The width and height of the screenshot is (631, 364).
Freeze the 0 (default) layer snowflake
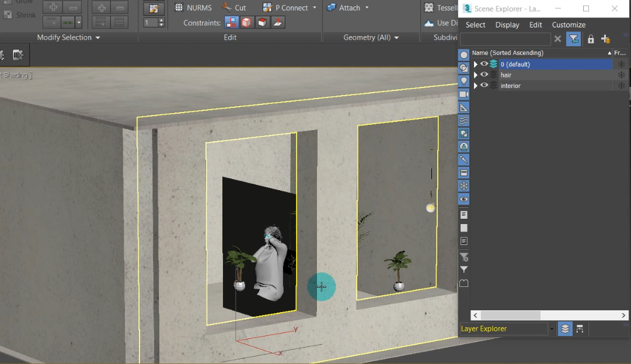click(621, 64)
